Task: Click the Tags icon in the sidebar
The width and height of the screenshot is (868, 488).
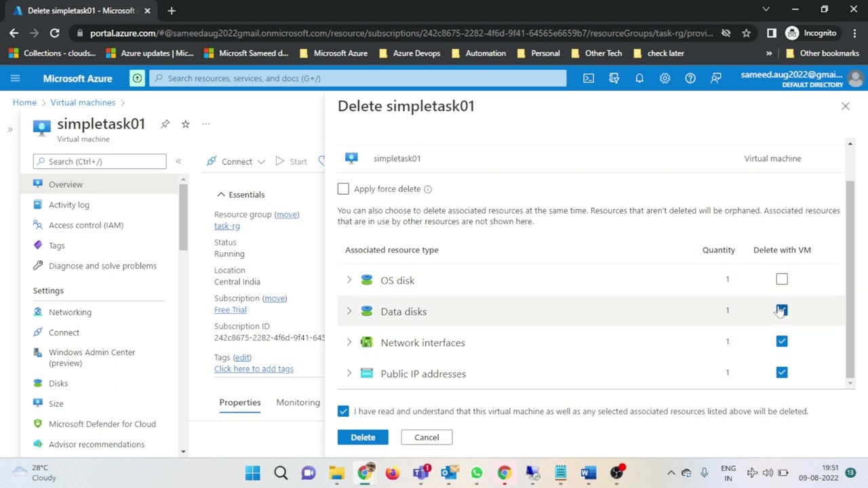Action: point(38,245)
